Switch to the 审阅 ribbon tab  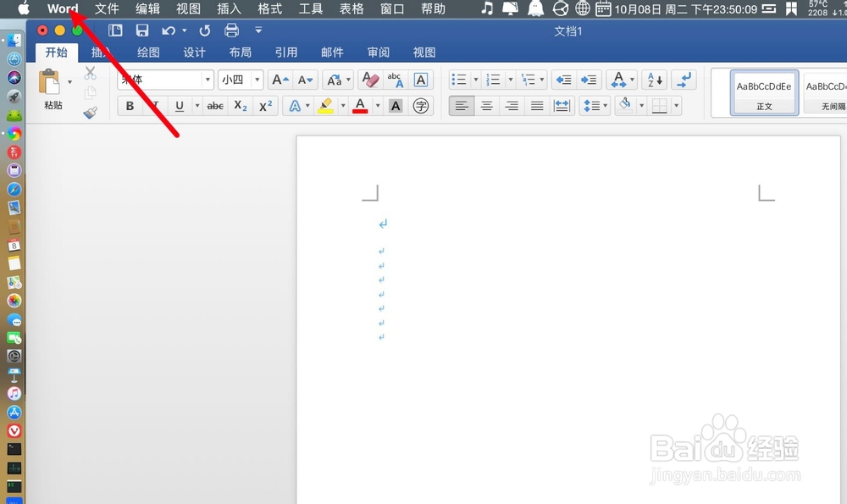tap(378, 53)
